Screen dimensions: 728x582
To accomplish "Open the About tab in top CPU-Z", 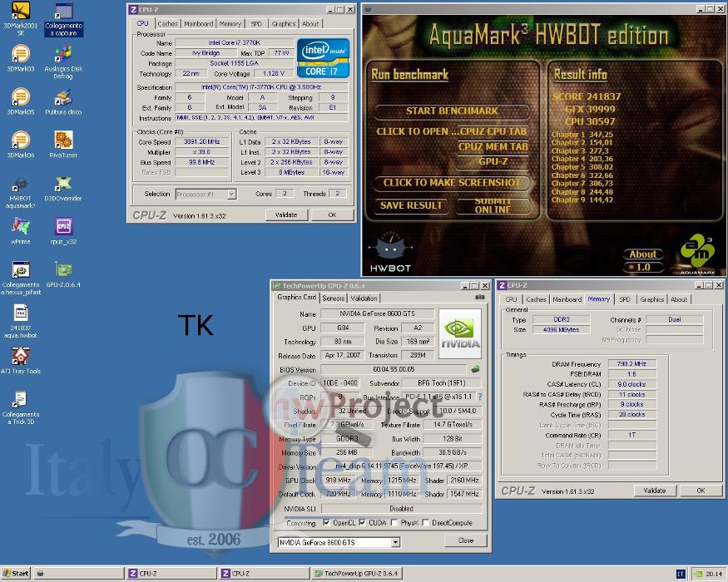I will [x=310, y=23].
